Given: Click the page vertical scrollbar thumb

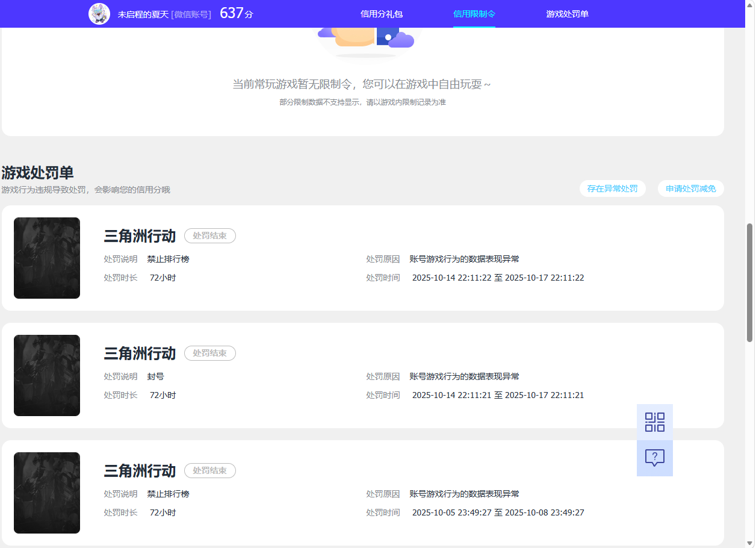Looking at the screenshot, I should click(750, 282).
